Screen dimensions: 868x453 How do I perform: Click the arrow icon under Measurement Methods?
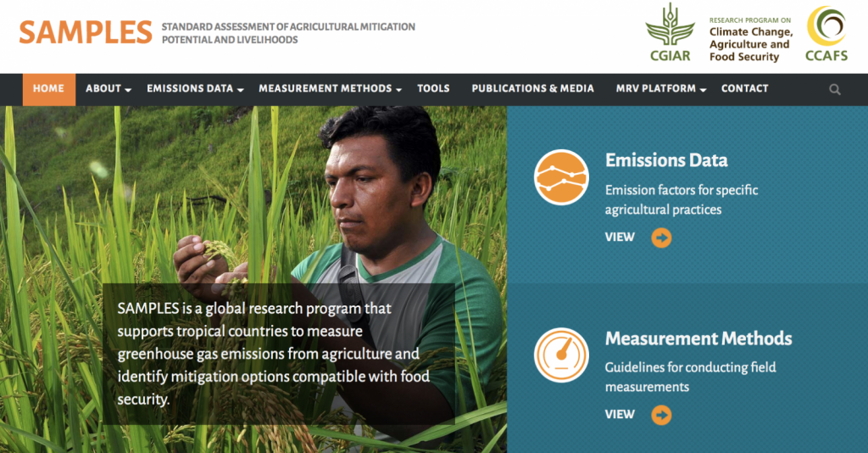tap(661, 415)
